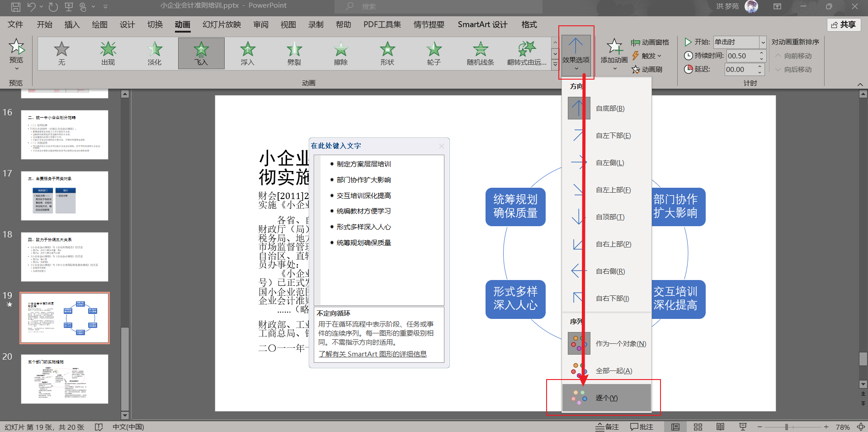Select sequence As One Object (作为一个对象)
This screenshot has height=432, width=868.
click(x=607, y=344)
